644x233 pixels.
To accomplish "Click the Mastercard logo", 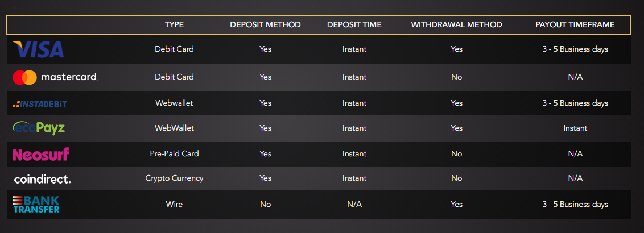I will click(x=55, y=77).
